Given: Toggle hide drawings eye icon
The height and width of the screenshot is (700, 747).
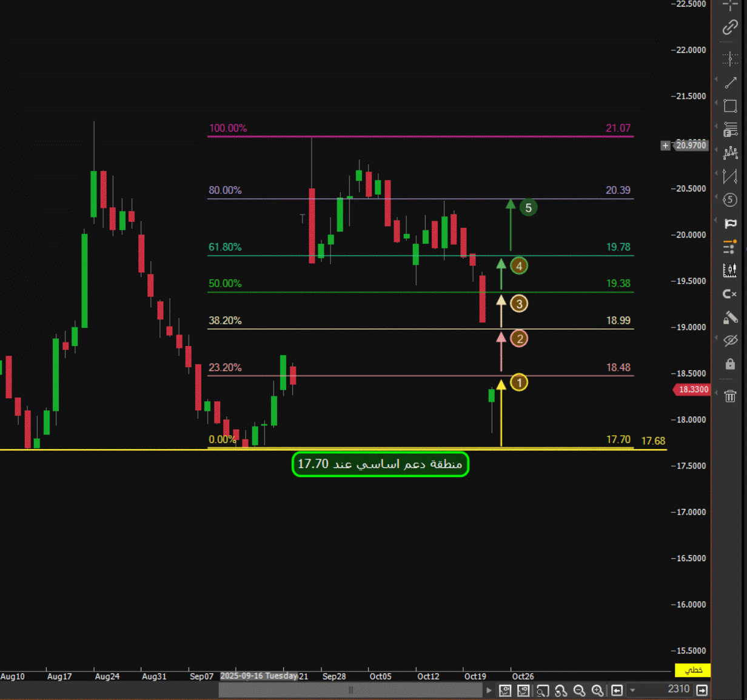Looking at the screenshot, I should coord(730,341).
